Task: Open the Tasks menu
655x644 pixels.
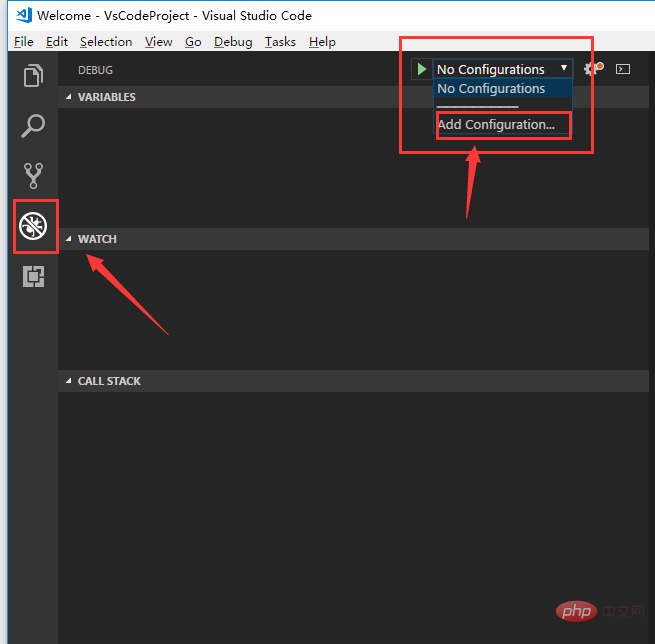Action: [280, 42]
